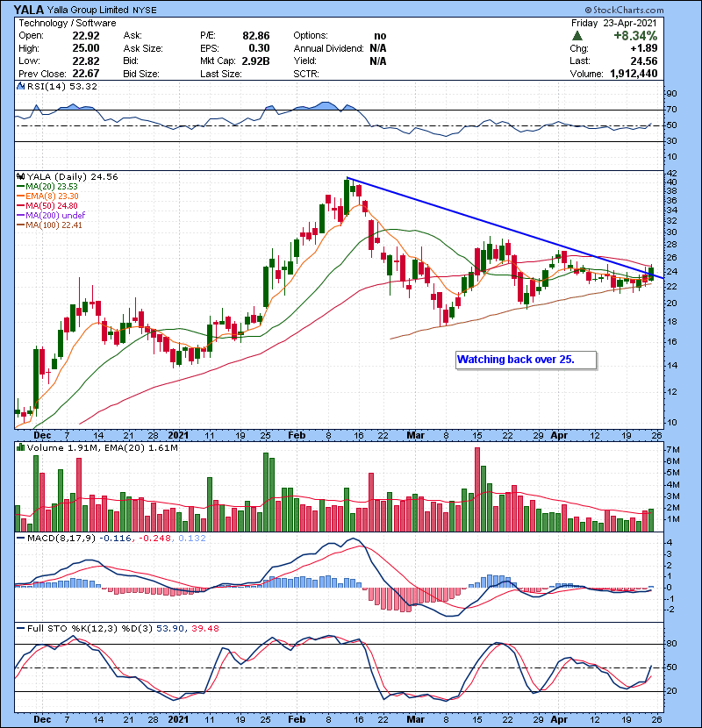Click the Last price 24.56 in header
Screen dimensions: 702x728
click(x=643, y=61)
